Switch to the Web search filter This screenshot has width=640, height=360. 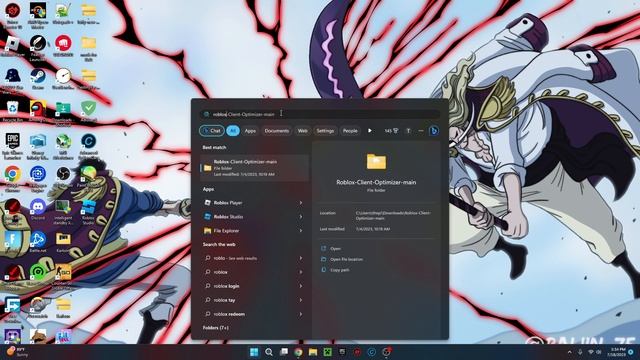(x=302, y=131)
